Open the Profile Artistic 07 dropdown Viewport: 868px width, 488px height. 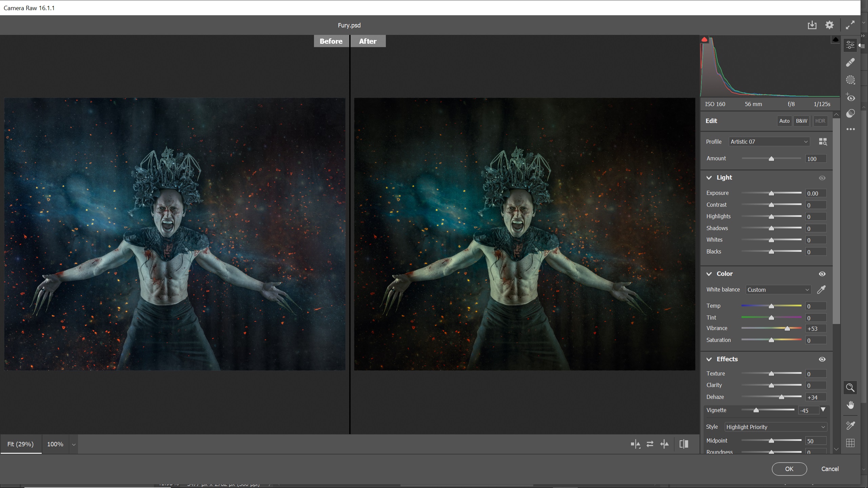pos(769,142)
